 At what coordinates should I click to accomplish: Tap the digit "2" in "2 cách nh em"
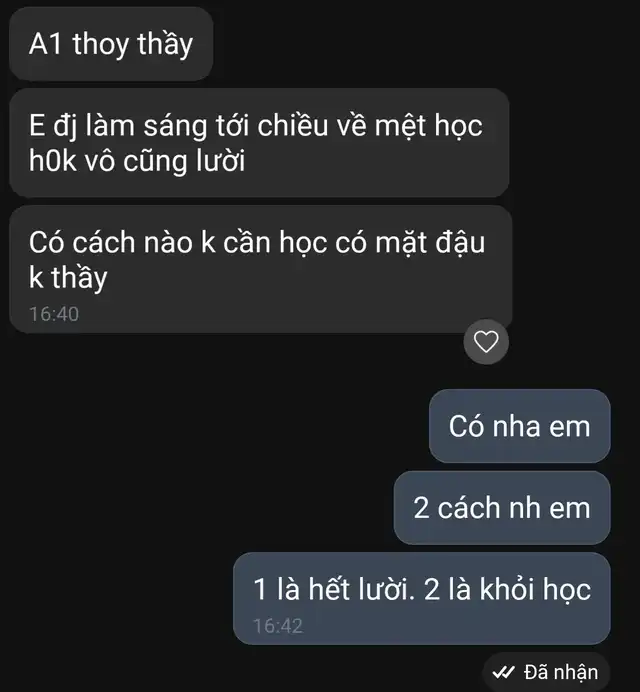[422, 508]
